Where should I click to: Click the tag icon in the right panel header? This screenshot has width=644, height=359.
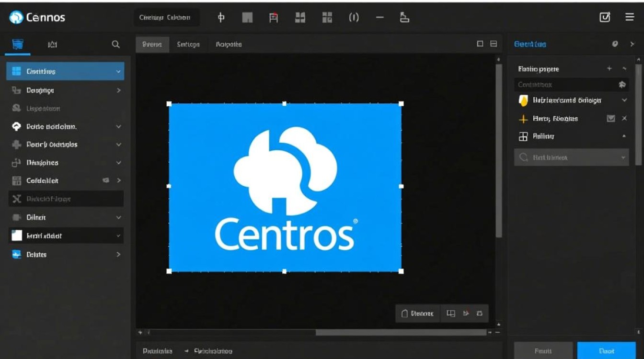615,44
